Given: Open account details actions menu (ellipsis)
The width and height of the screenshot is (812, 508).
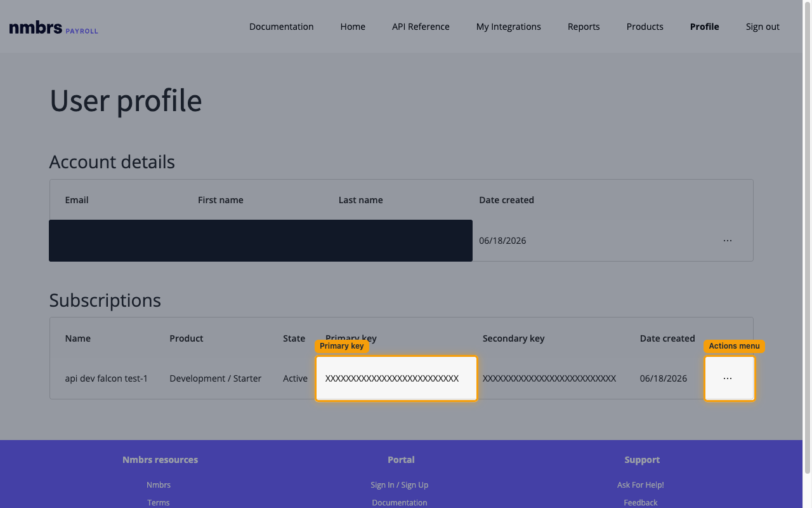Looking at the screenshot, I should 728,241.
